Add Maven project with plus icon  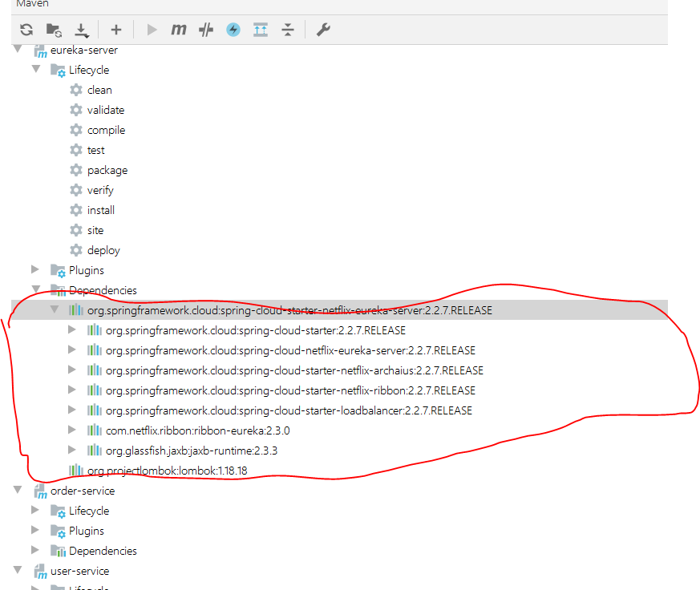[x=116, y=30]
